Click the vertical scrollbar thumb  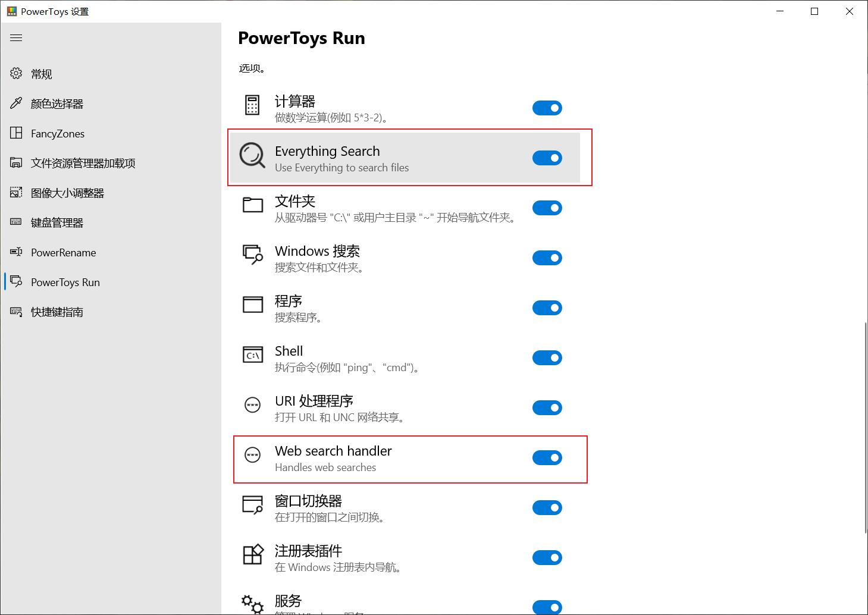click(x=866, y=428)
